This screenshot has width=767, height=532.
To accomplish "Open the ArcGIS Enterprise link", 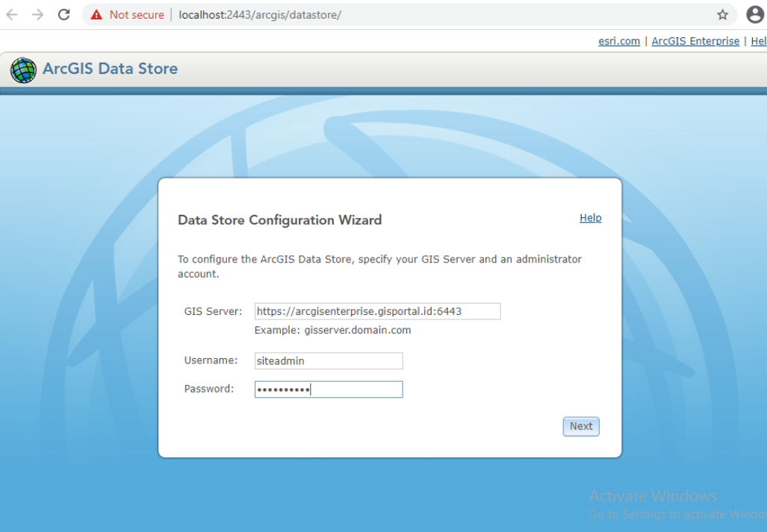I will [695, 41].
